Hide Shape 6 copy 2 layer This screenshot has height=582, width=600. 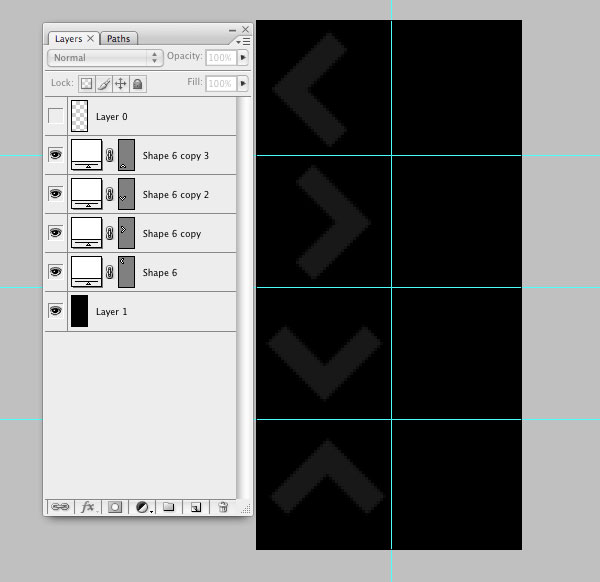pos(55,194)
